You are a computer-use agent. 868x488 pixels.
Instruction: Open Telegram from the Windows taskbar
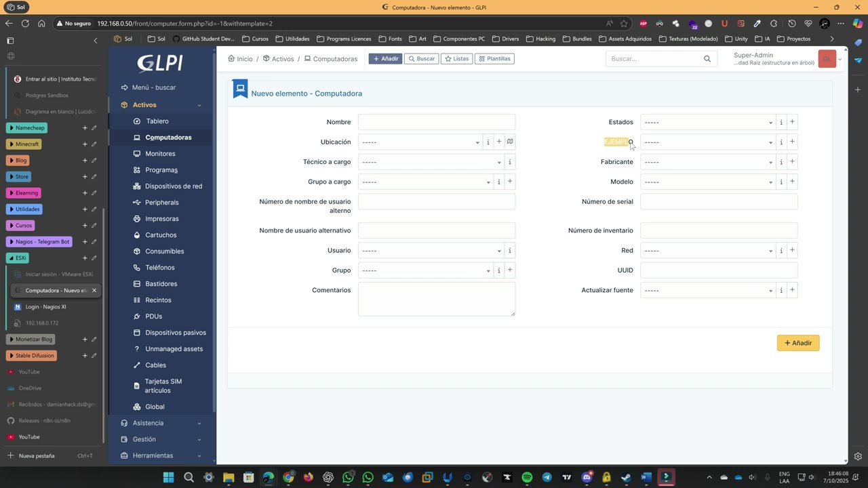pyautogui.click(x=547, y=477)
